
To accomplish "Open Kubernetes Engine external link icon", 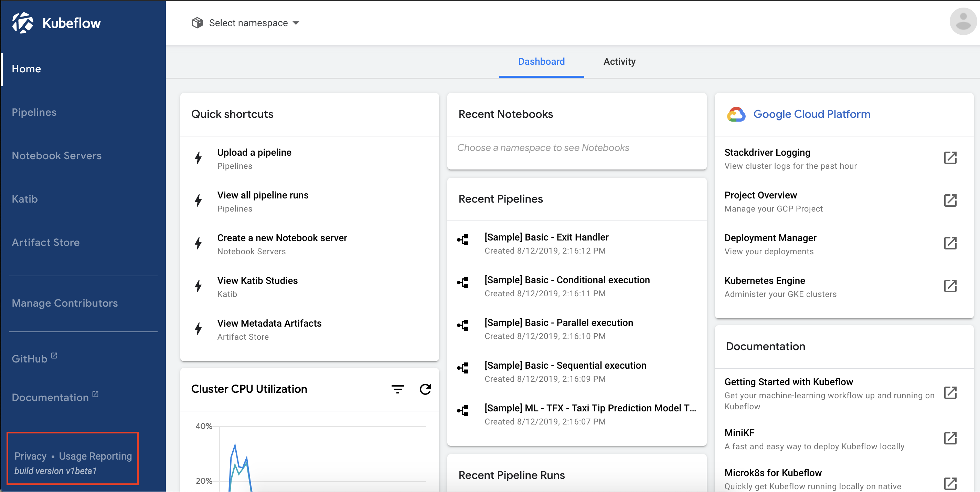I will [x=950, y=286].
